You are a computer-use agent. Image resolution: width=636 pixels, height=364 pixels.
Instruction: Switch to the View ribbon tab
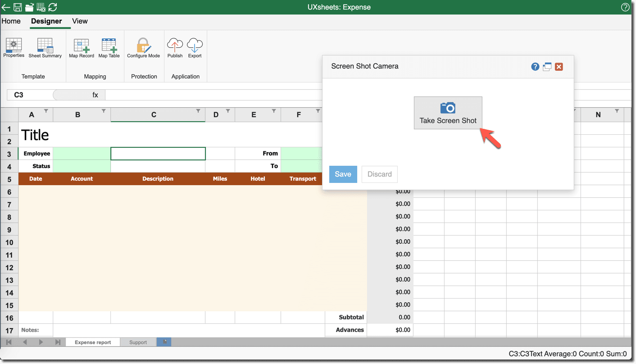pos(80,21)
